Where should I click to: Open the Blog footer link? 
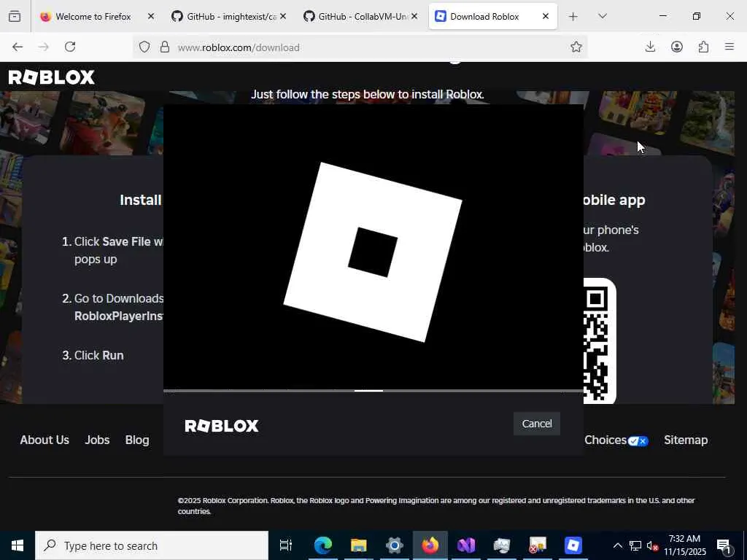137,440
